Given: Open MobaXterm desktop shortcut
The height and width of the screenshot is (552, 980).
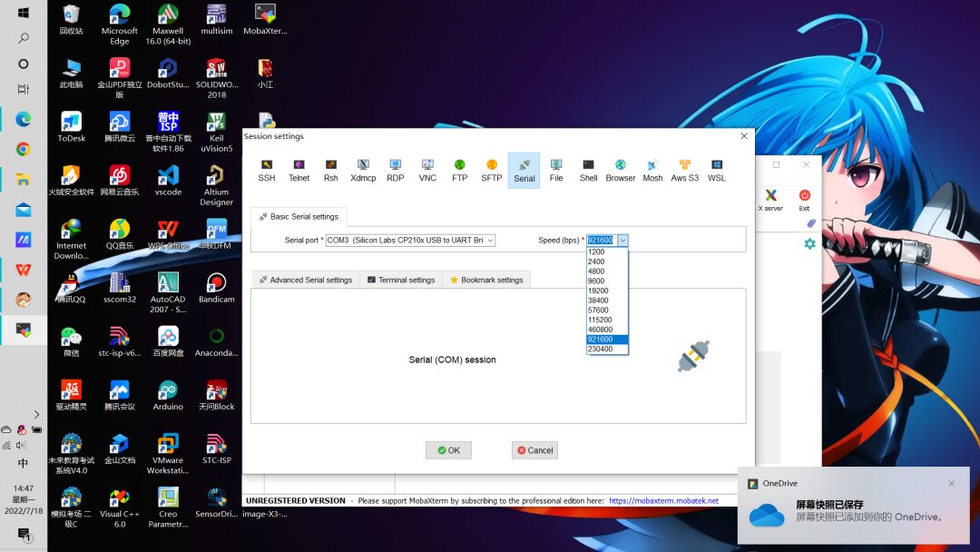Looking at the screenshot, I should coord(265,19).
